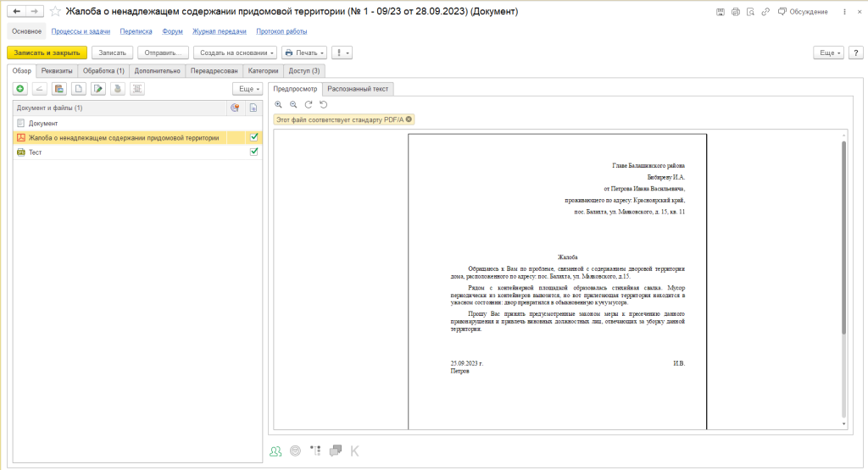Click the printer icon in title bar

click(x=735, y=12)
